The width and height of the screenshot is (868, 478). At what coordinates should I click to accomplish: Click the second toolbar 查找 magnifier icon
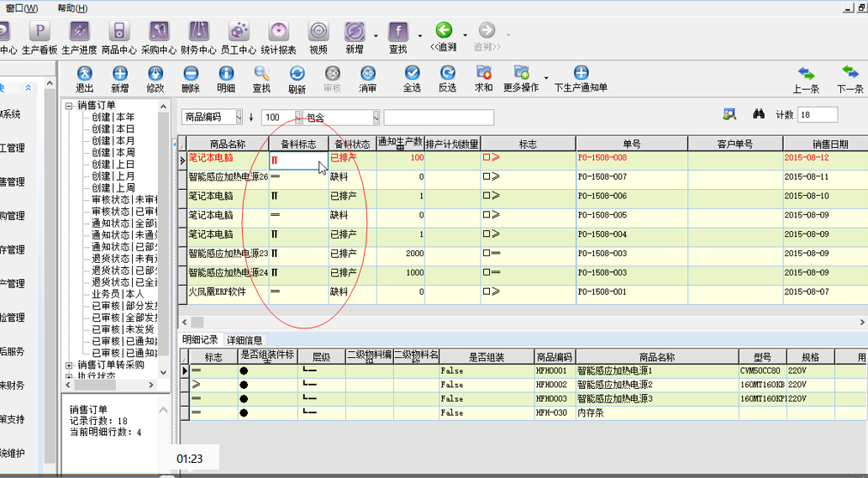pos(261,74)
